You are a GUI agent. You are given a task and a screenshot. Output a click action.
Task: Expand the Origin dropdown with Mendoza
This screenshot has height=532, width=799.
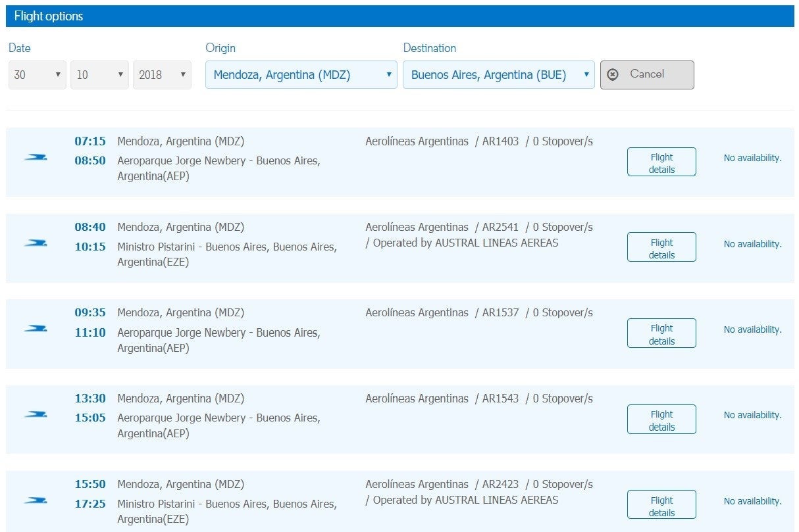pyautogui.click(x=301, y=75)
